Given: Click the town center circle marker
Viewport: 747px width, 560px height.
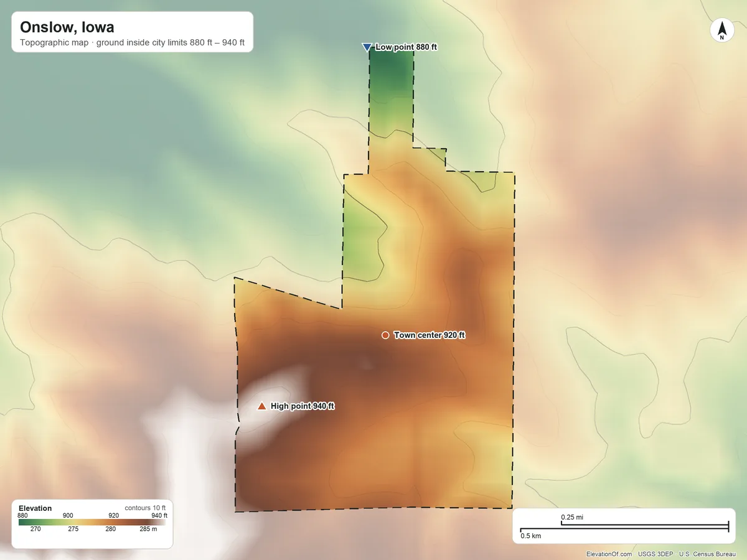Looking at the screenshot, I should pyautogui.click(x=385, y=335).
